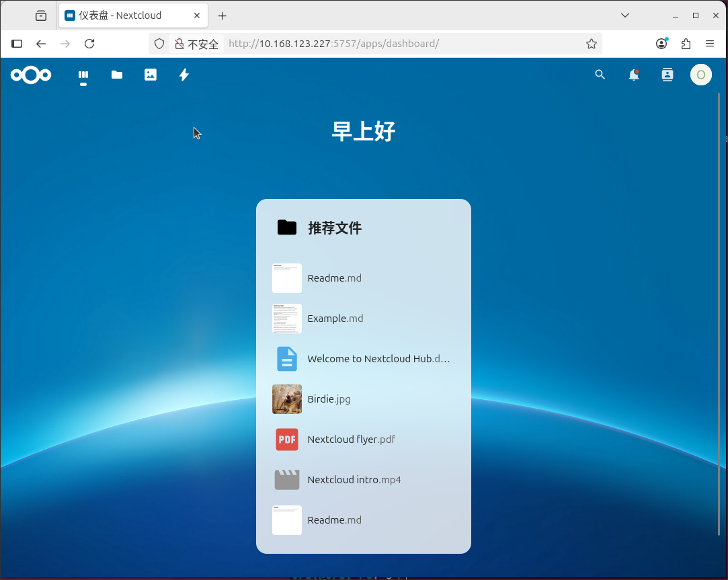Click the tracking protection shield icon
This screenshot has height=580, width=728.
(x=159, y=44)
